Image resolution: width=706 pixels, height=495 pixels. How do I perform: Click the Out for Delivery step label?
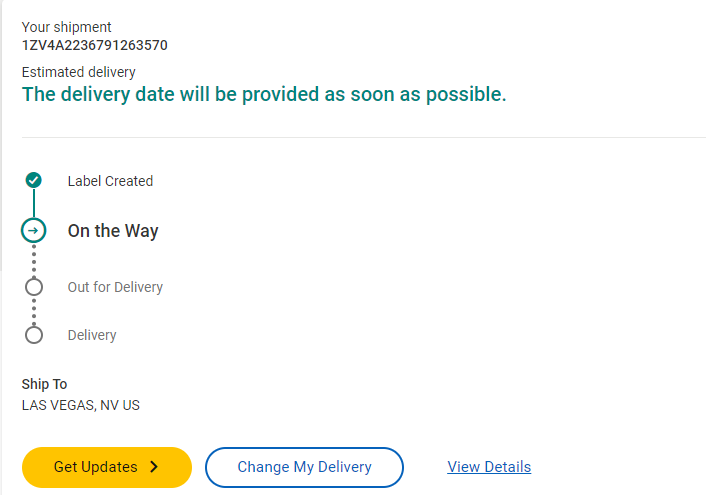point(115,287)
